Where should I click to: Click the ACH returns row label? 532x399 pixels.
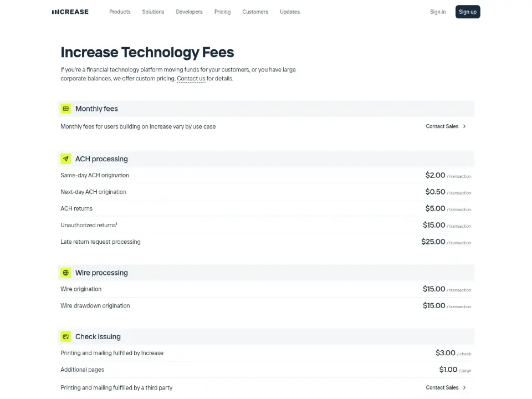pos(76,209)
